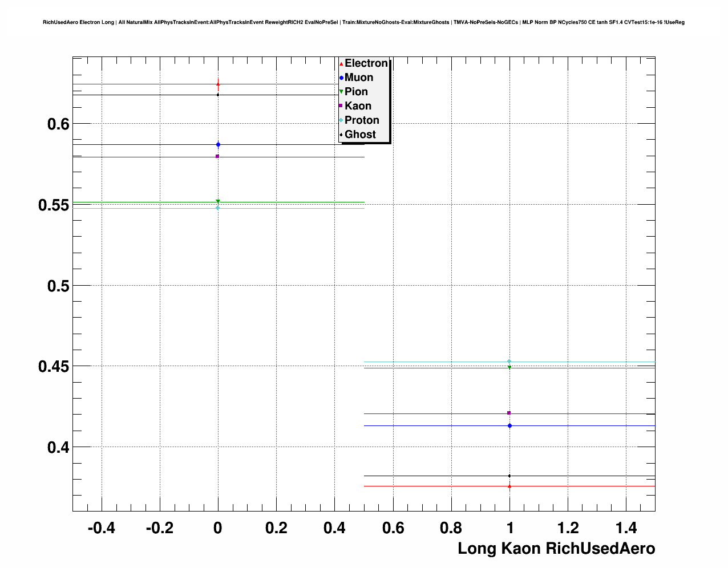Click the black Ghost legend marker
The image size is (728, 568).
(341, 135)
